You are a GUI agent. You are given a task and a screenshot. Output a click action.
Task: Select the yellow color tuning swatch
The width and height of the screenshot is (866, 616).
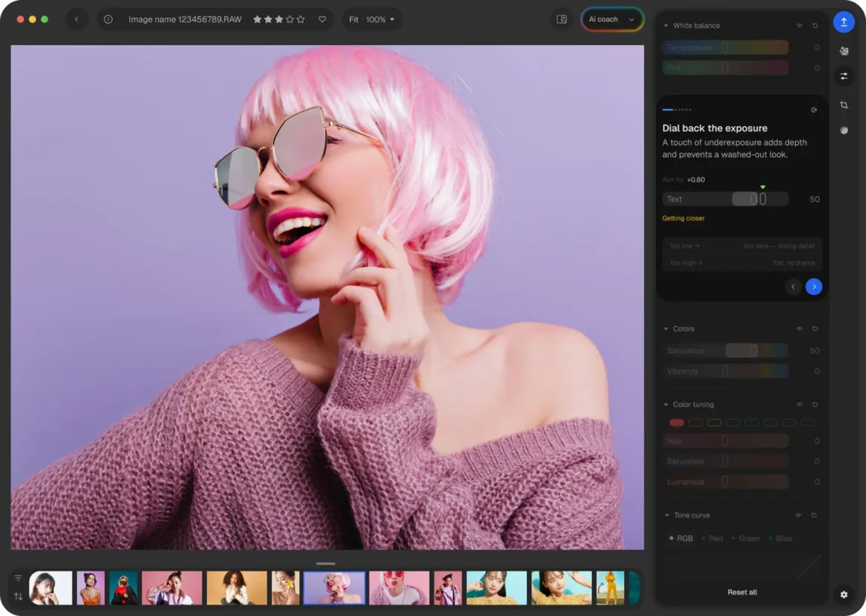(x=714, y=423)
